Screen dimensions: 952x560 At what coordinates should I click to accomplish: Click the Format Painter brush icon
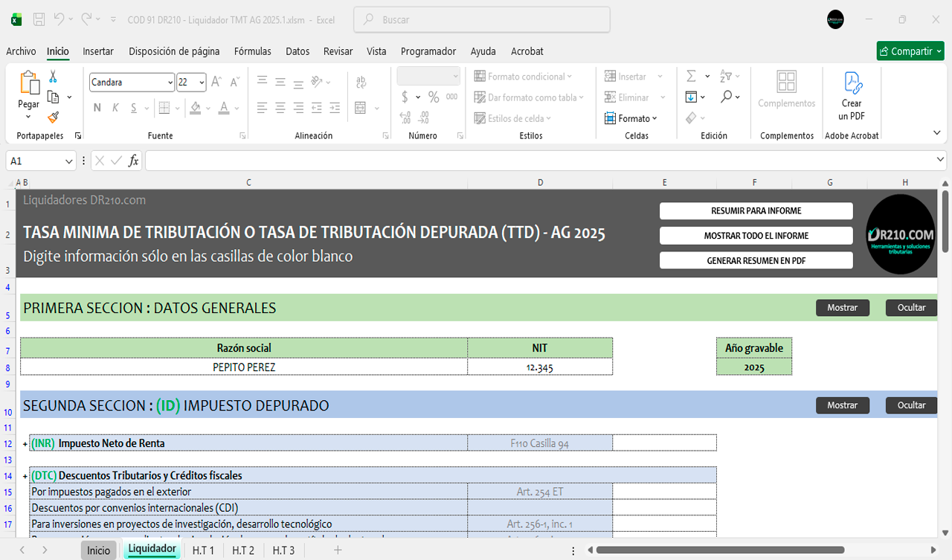(x=53, y=117)
